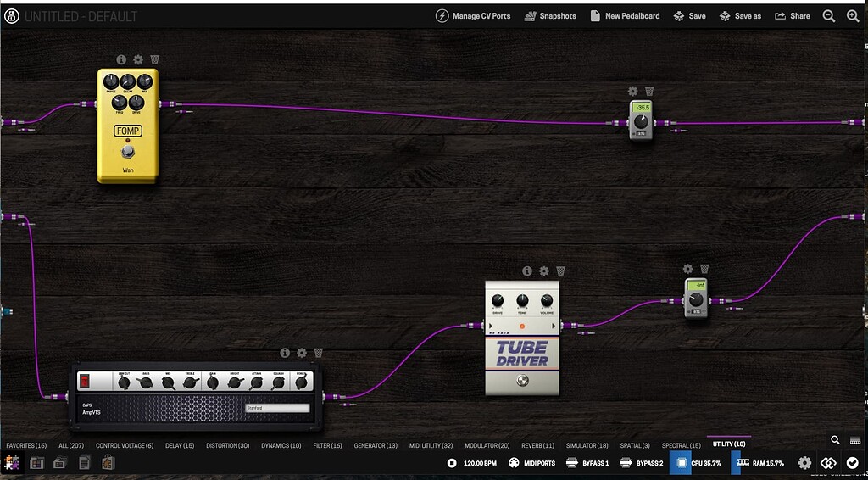The image size is (868, 480).
Task: Flip the red power switch on AmpVTS
Action: [84, 381]
